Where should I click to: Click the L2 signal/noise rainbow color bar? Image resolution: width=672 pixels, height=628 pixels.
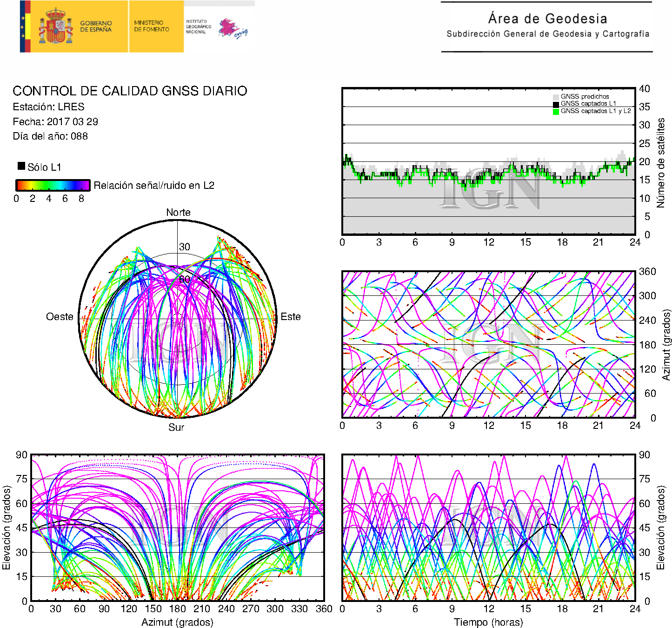[x=53, y=185]
